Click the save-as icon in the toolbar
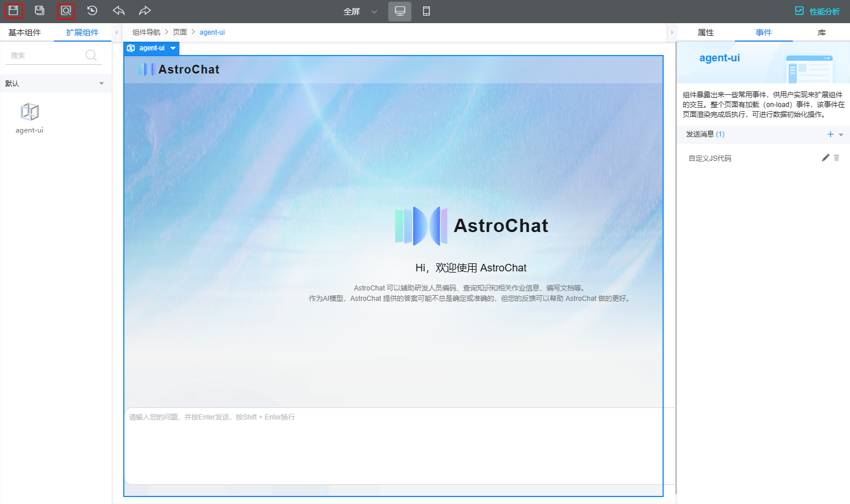 [x=39, y=10]
